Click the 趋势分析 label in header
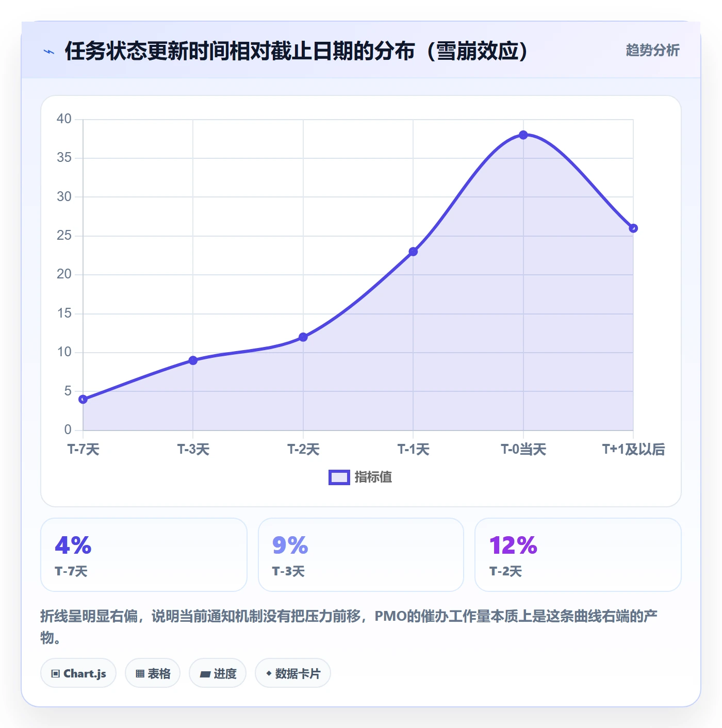Screen dimensions: 722x728 coord(652,50)
